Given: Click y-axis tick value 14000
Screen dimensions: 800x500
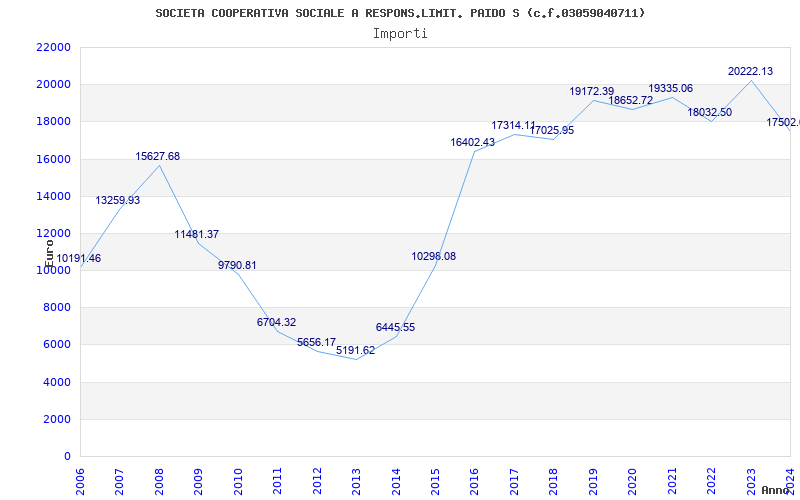Looking at the screenshot, I should [54, 196].
